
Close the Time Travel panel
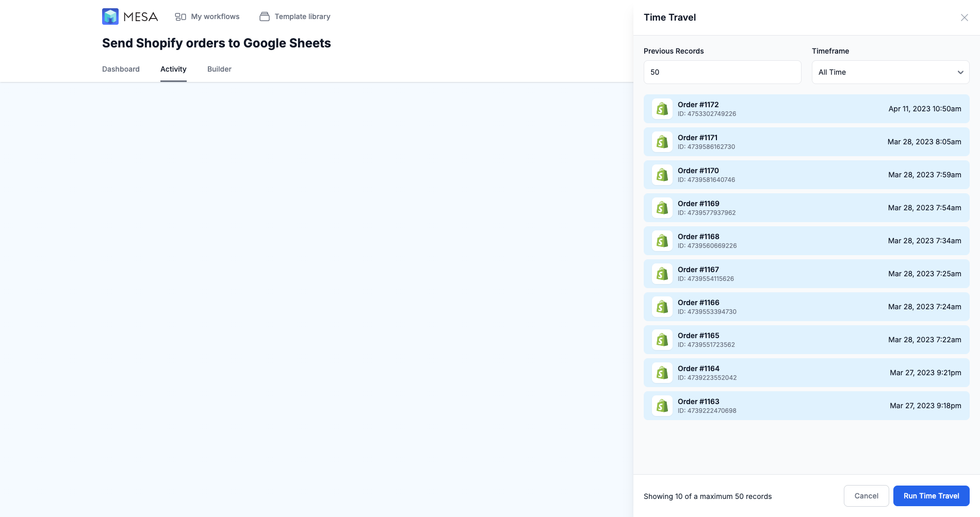pyautogui.click(x=965, y=18)
